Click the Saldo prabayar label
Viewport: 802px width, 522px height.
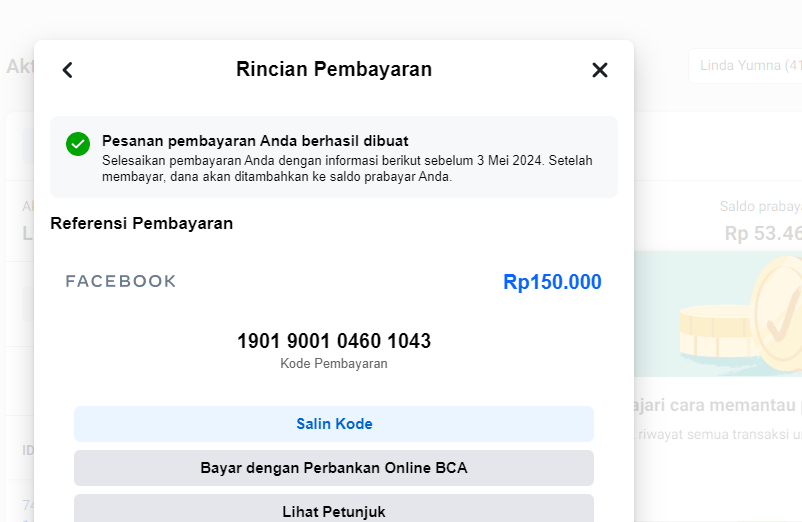click(760, 207)
